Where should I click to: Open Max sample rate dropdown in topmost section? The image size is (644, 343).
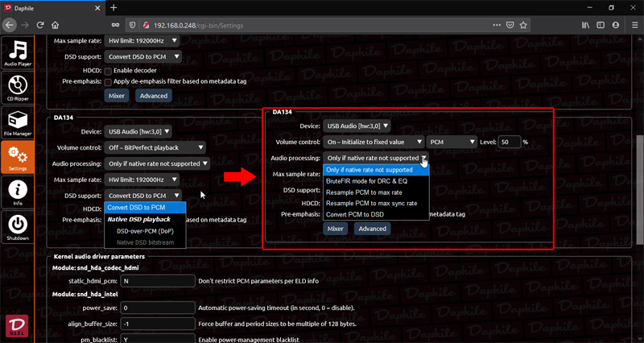pos(142,41)
